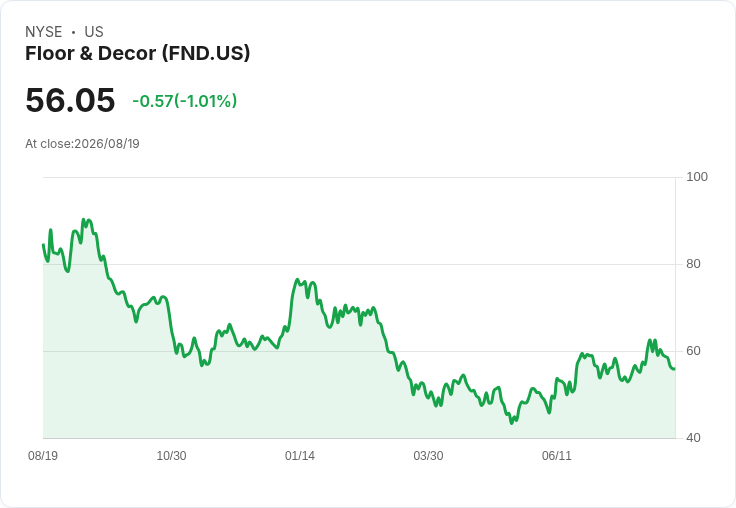Click the 80 price axis label

[693, 264]
